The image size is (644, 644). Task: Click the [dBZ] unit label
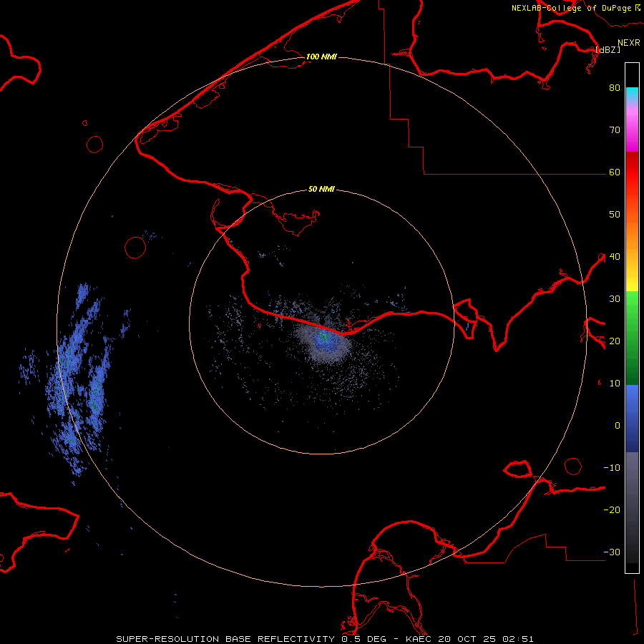coord(608,50)
